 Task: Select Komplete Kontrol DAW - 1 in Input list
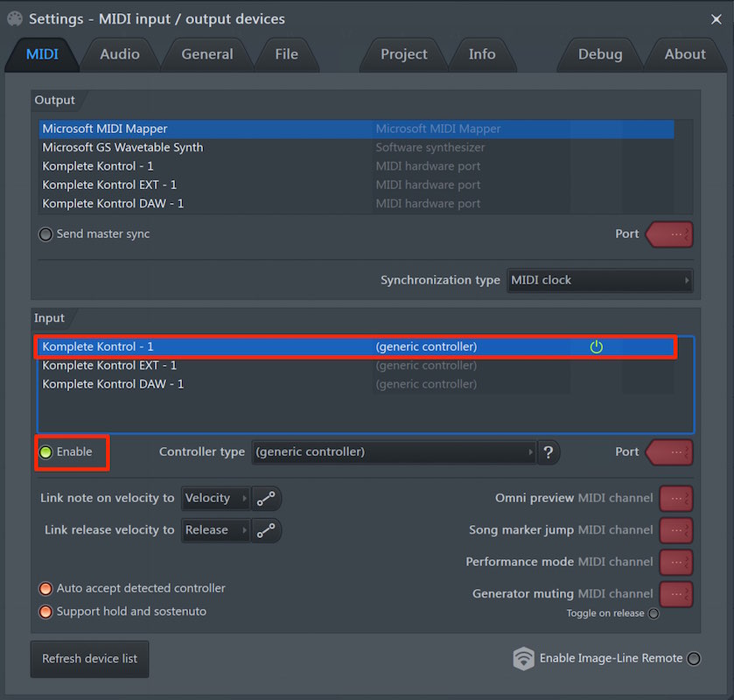click(356, 384)
